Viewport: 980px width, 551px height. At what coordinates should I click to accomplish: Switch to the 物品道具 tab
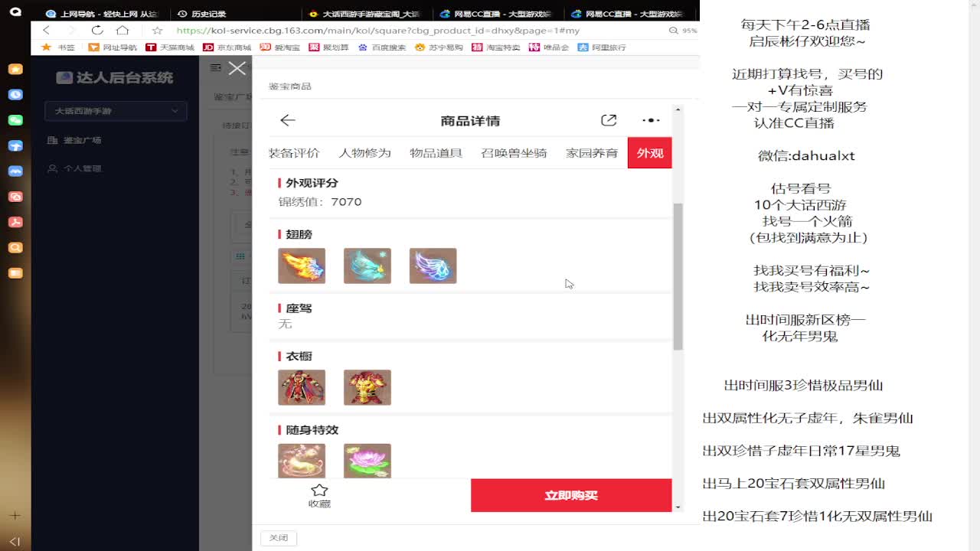436,153
